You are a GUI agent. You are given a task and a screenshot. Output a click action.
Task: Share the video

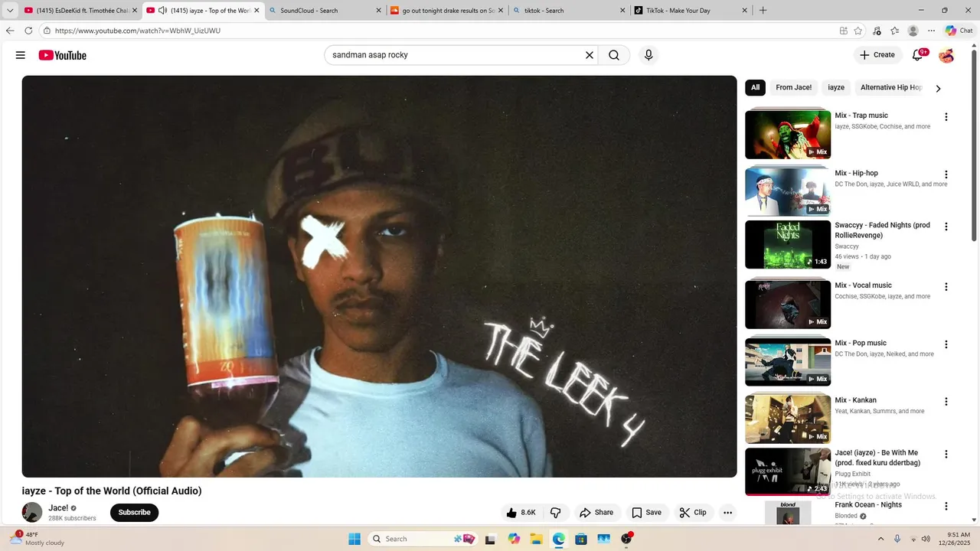point(596,513)
